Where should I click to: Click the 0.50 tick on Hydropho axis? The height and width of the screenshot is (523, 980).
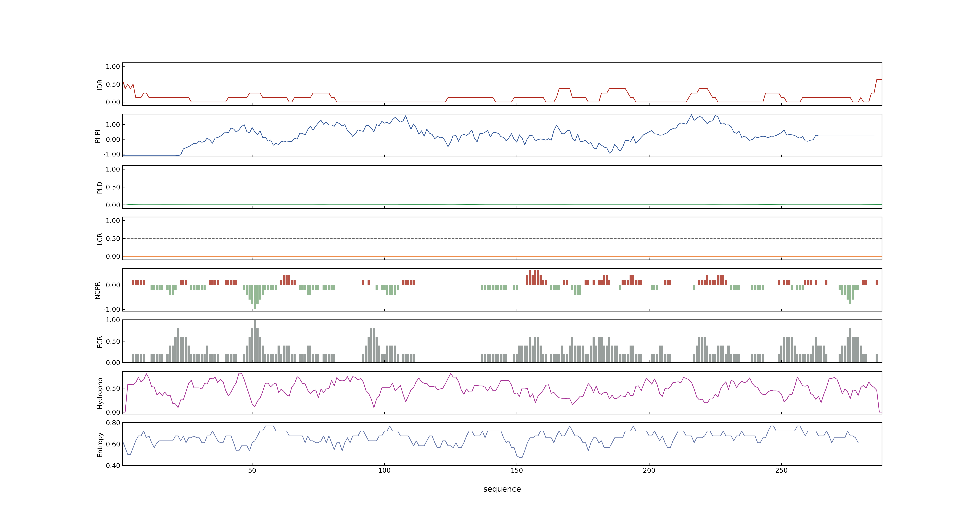(x=113, y=388)
